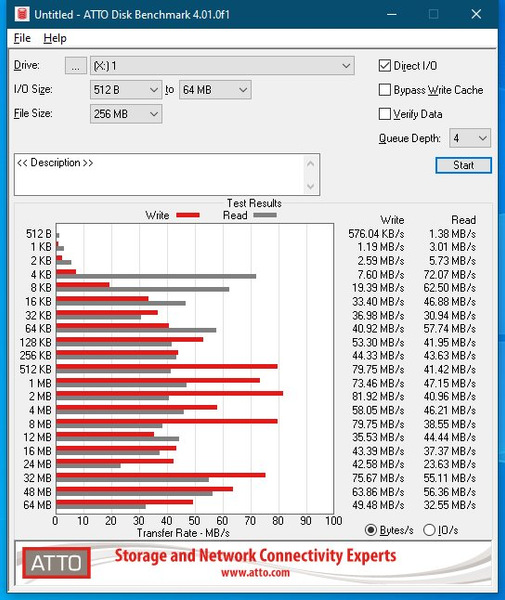The width and height of the screenshot is (505, 600).
Task: Click the description scrollbar down arrow
Action: [x=311, y=186]
